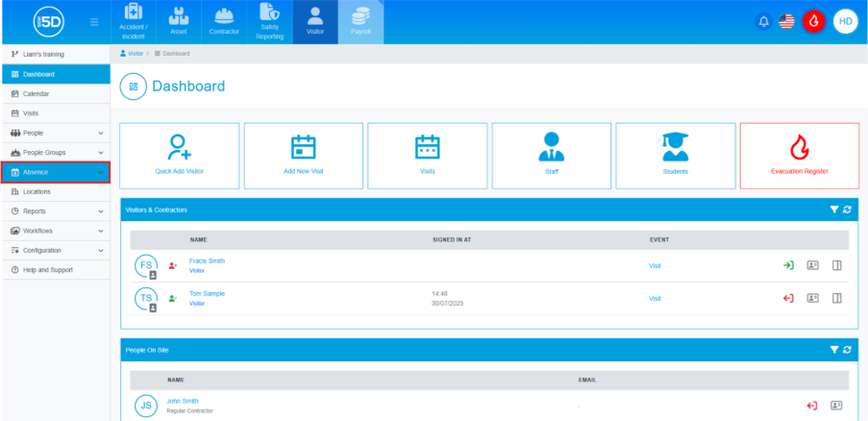868x421 pixels.
Task: Click the Visit event link for Fracis Smith
Action: coord(655,266)
